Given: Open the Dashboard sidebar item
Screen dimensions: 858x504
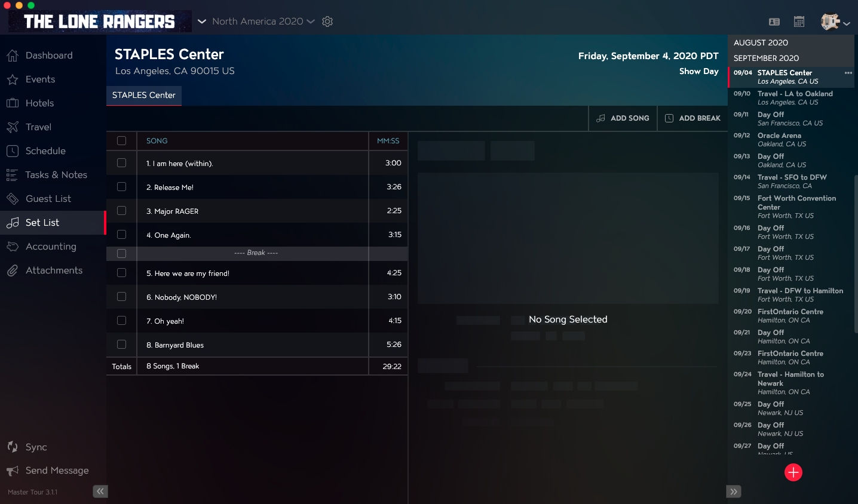Looking at the screenshot, I should 53,56.
